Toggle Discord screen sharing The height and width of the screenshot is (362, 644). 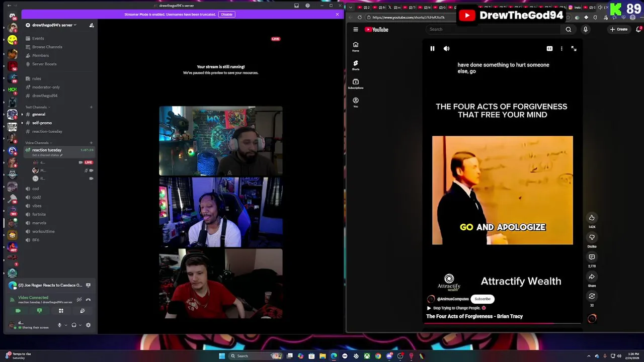coord(39,311)
